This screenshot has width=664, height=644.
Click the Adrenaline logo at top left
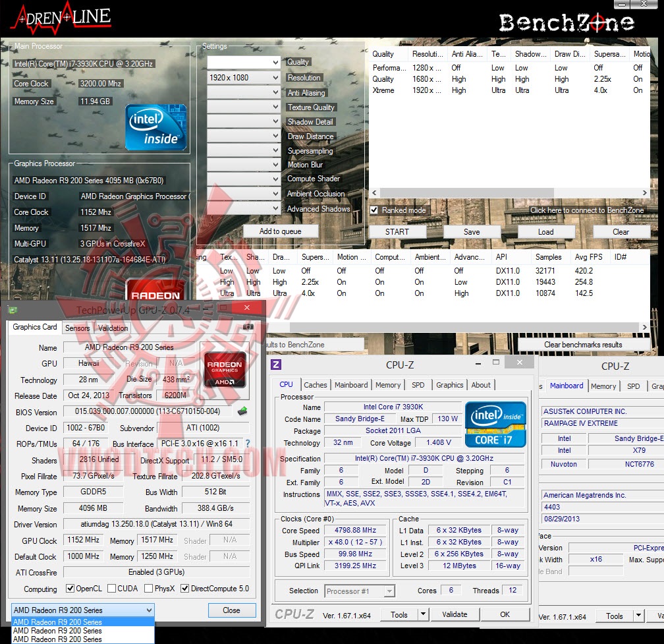click(x=61, y=18)
